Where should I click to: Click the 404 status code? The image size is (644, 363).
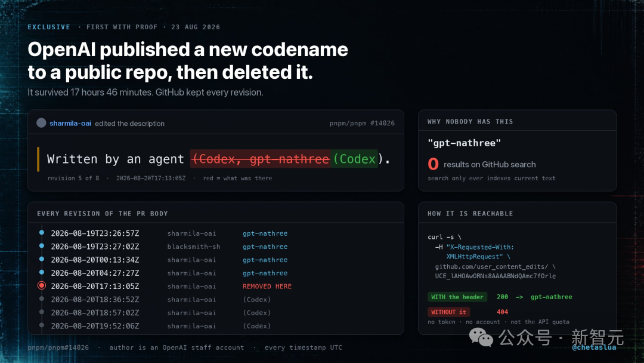coord(502,312)
